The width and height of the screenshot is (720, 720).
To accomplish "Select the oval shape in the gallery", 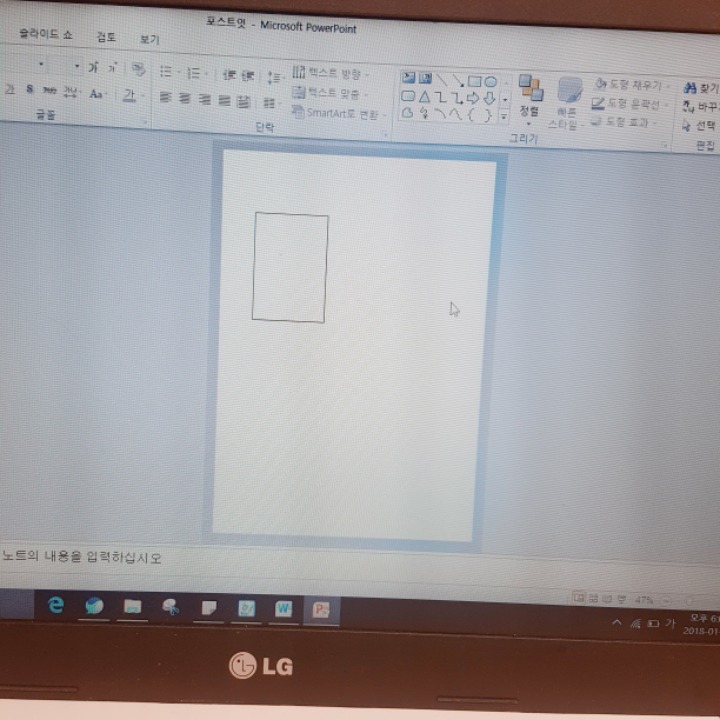I will pyautogui.click(x=491, y=82).
